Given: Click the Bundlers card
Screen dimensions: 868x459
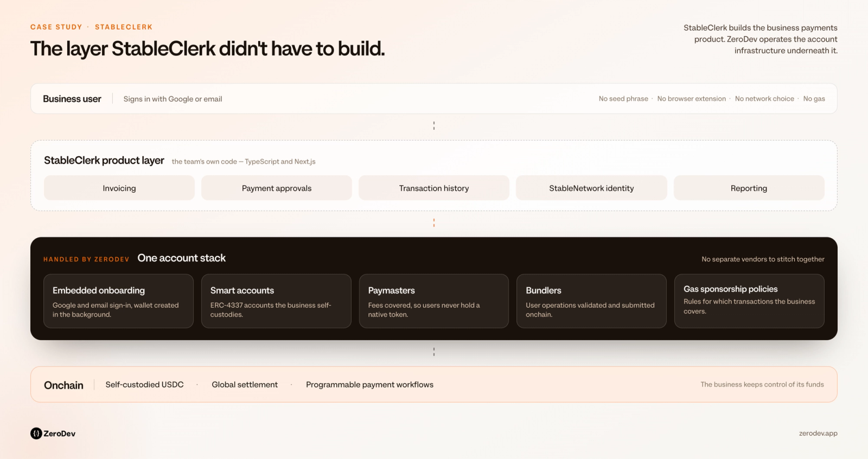Looking at the screenshot, I should click(x=591, y=301).
